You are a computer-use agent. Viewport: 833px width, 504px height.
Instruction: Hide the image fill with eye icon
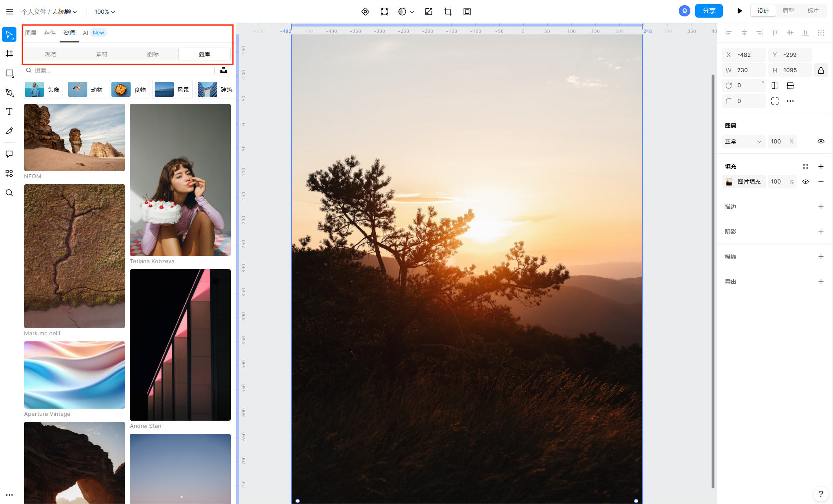click(x=805, y=182)
